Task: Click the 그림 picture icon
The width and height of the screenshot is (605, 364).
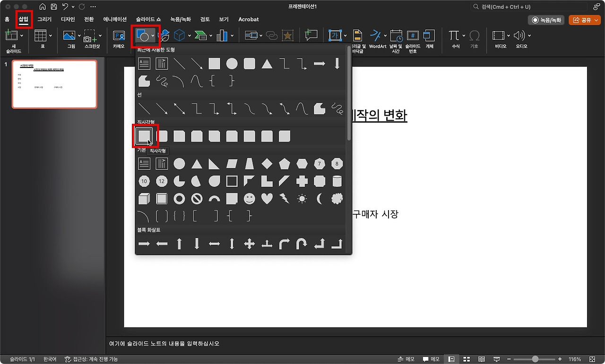Action: click(69, 35)
